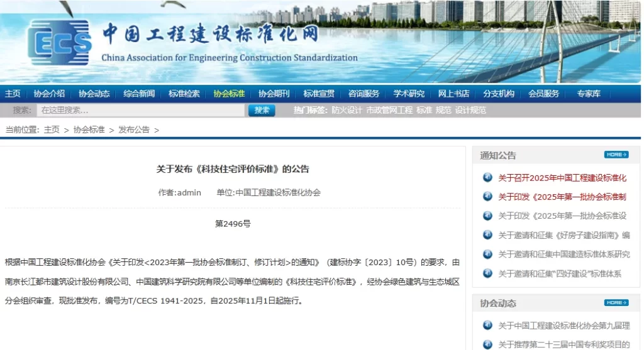This screenshot has height=350, width=644.
Task: Open MORE for 通知公告 section
Action: pyautogui.click(x=616, y=155)
